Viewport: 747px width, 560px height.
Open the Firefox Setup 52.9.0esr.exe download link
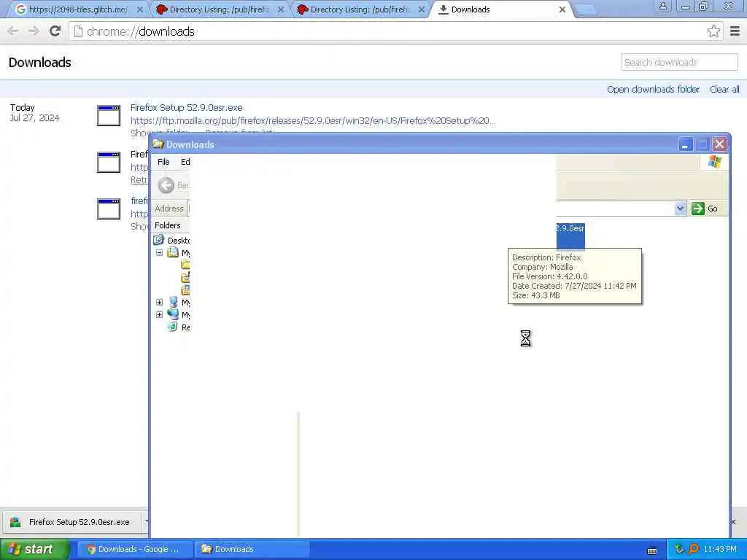186,108
